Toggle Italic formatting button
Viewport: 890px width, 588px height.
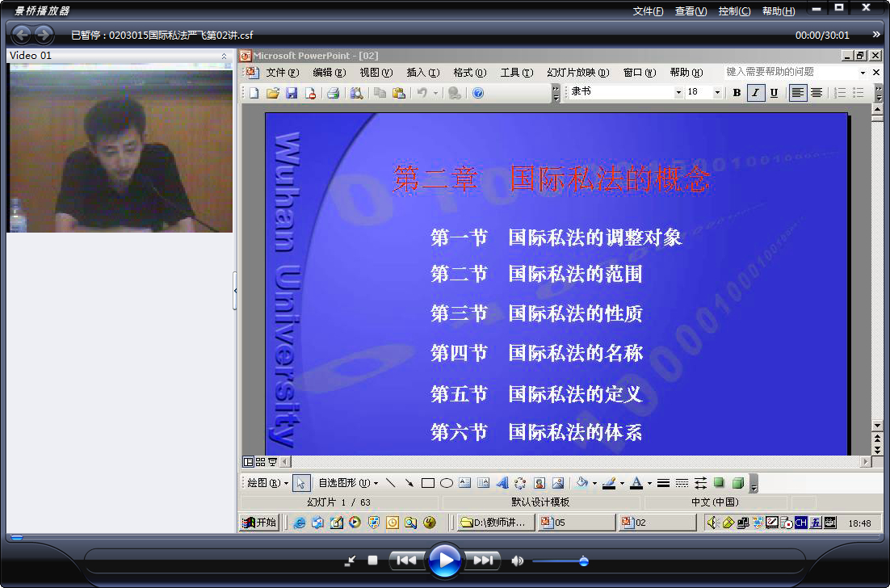pos(755,93)
